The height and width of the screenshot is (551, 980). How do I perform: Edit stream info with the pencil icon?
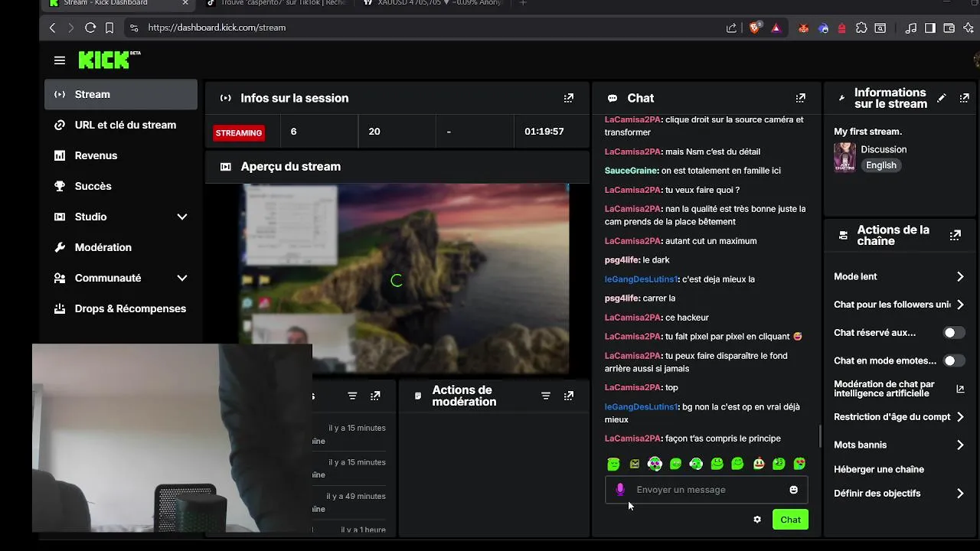coord(942,98)
